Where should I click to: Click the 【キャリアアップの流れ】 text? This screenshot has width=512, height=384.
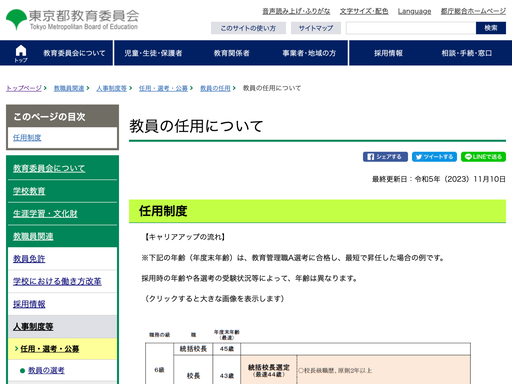click(185, 237)
